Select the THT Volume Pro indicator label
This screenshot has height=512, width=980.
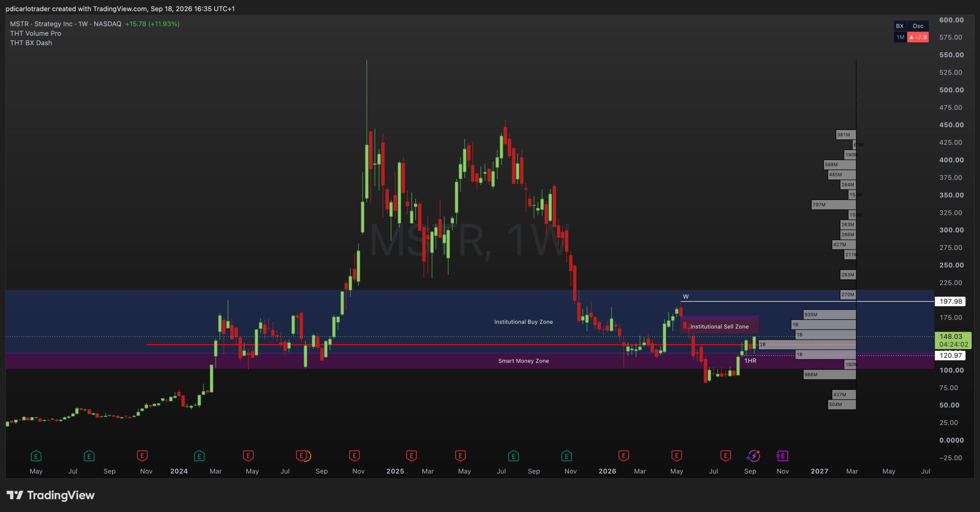click(x=36, y=33)
